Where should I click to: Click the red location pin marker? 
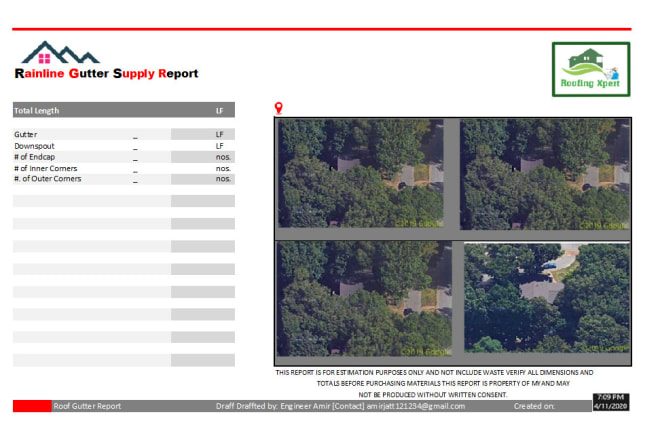click(x=278, y=108)
